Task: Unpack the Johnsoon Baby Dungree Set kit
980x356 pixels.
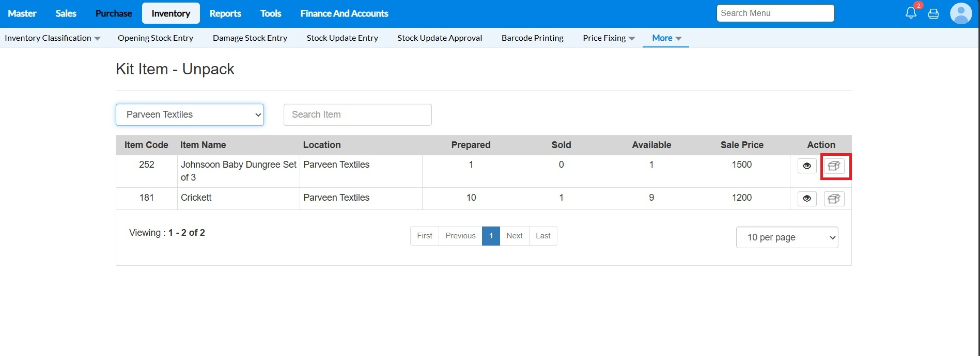Action: [x=834, y=166]
